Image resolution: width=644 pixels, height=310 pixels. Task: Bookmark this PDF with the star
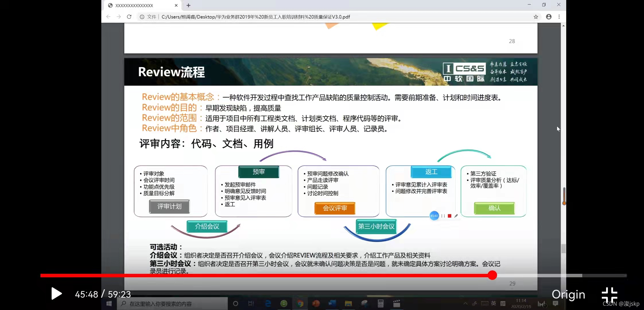click(x=536, y=17)
